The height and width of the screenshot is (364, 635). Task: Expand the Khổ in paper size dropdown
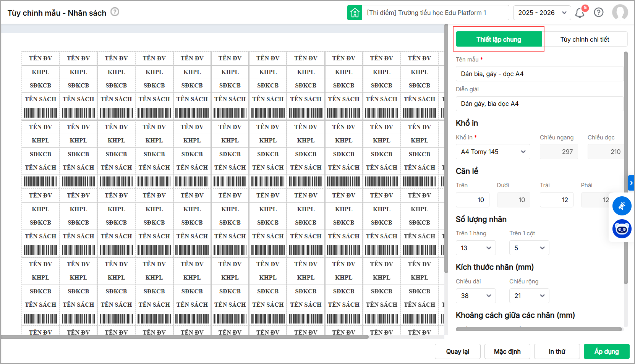[492, 152]
